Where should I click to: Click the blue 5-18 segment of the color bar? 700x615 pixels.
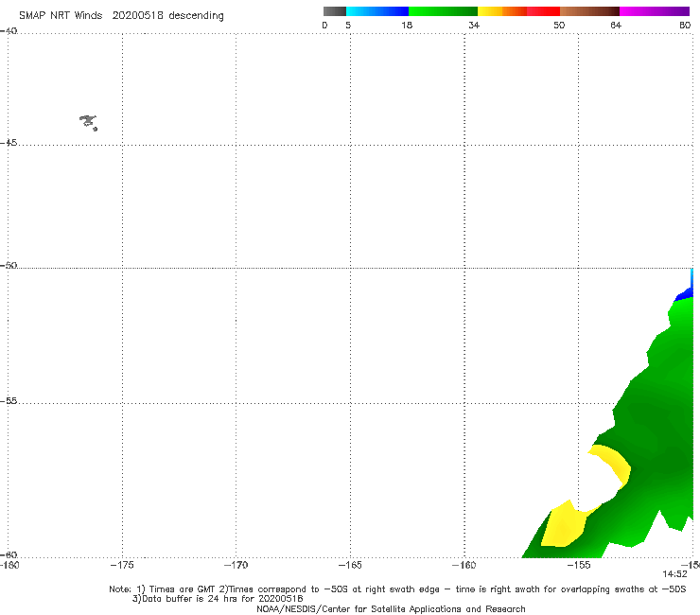click(377, 11)
